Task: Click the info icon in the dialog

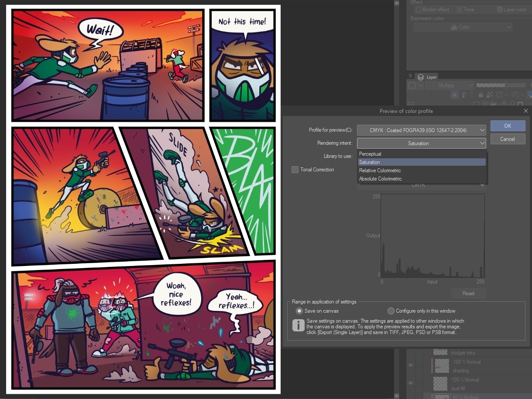Action: click(x=299, y=325)
